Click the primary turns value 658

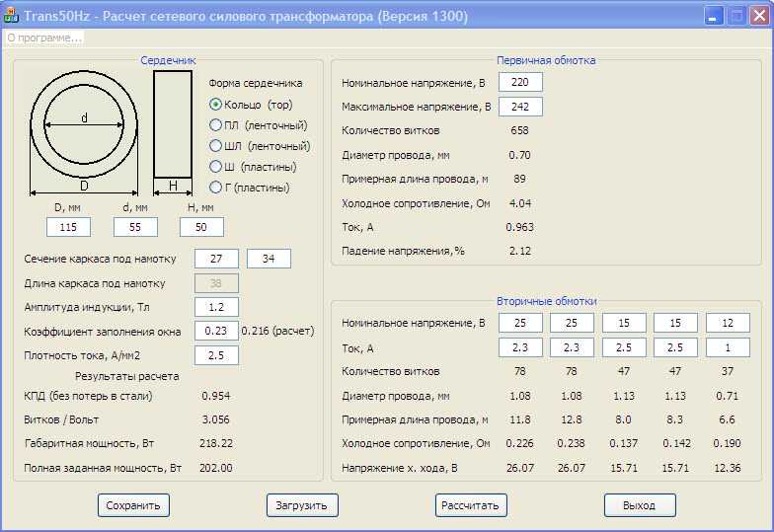(519, 130)
